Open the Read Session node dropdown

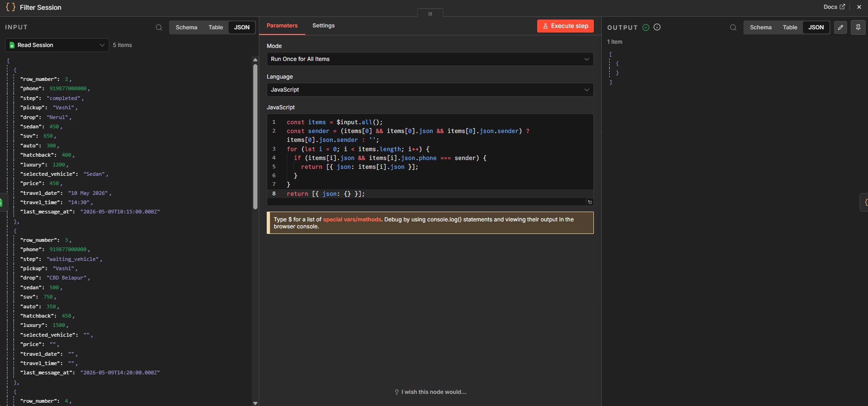57,45
